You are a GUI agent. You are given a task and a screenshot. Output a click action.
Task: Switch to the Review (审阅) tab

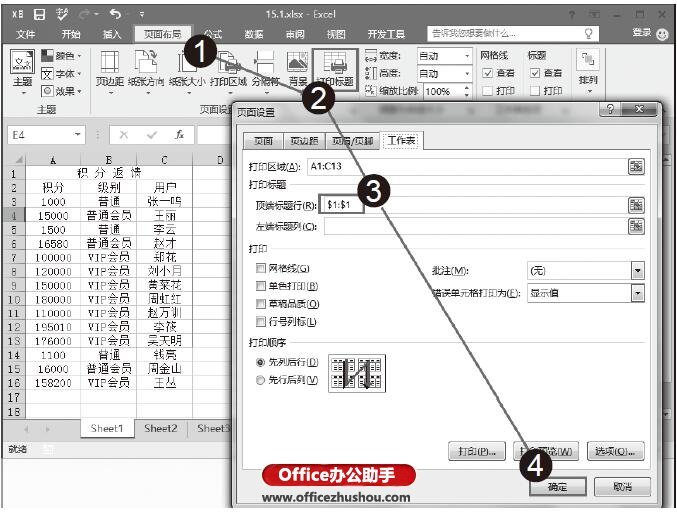coord(295,34)
